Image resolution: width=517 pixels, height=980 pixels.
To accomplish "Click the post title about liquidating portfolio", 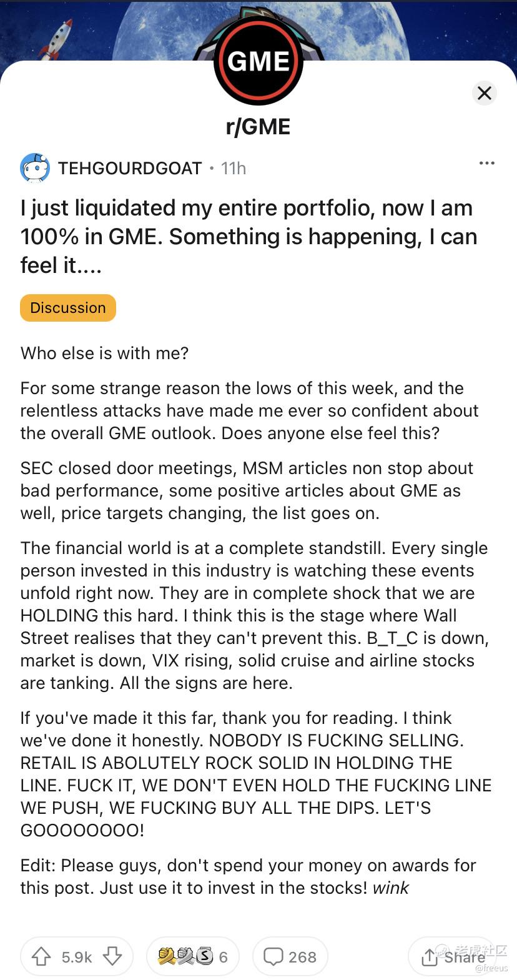I will [x=249, y=236].
